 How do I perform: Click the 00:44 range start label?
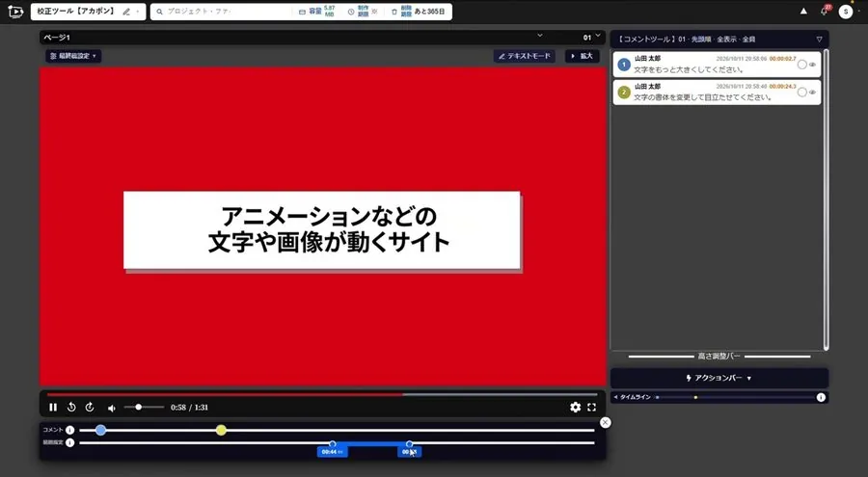[332, 452]
